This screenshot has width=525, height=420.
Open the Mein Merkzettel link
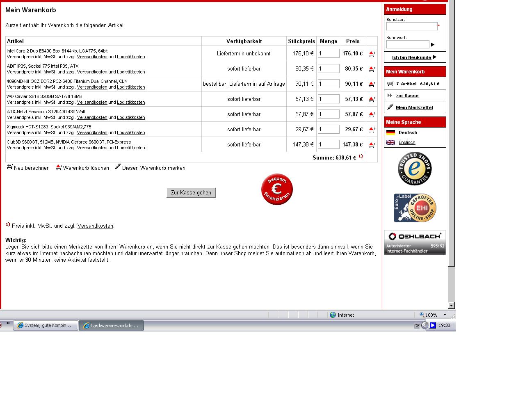point(414,107)
